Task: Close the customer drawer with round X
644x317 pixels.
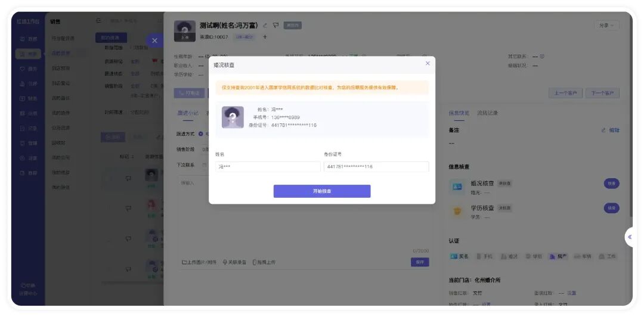Action: (x=154, y=41)
